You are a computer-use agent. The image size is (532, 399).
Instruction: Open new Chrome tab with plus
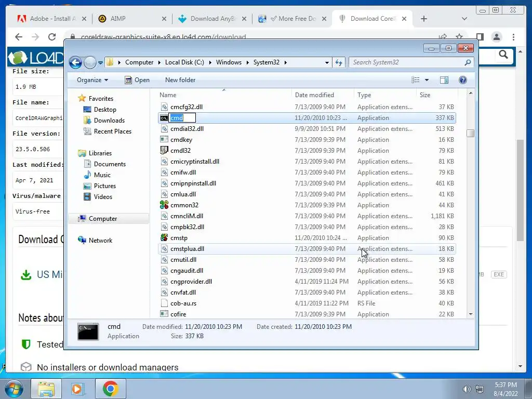point(424,19)
